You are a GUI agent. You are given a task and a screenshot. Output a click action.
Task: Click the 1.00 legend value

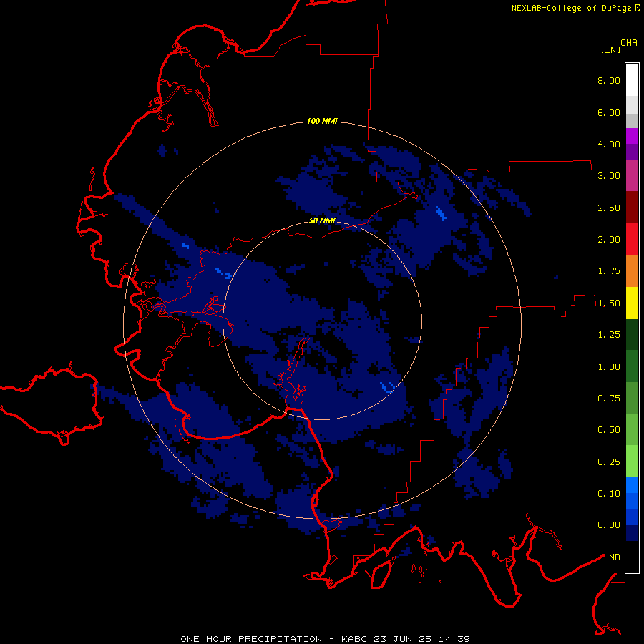point(609,367)
